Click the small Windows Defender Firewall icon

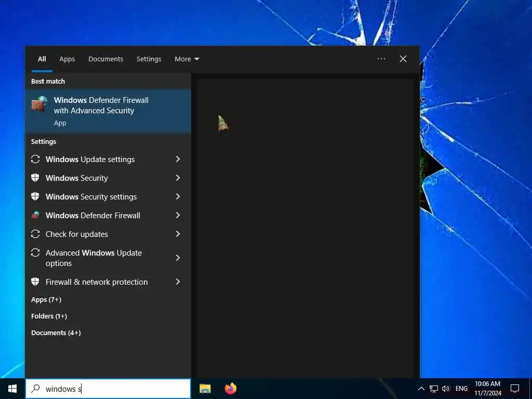coord(35,215)
